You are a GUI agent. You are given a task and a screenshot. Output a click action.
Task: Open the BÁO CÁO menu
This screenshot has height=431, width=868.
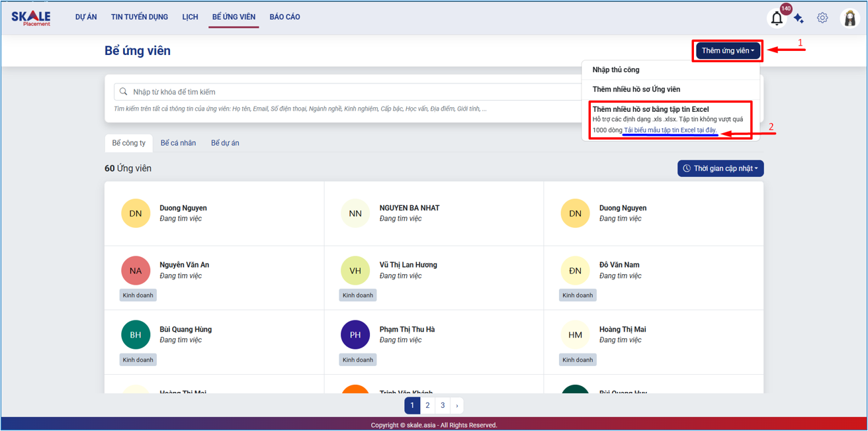click(284, 17)
